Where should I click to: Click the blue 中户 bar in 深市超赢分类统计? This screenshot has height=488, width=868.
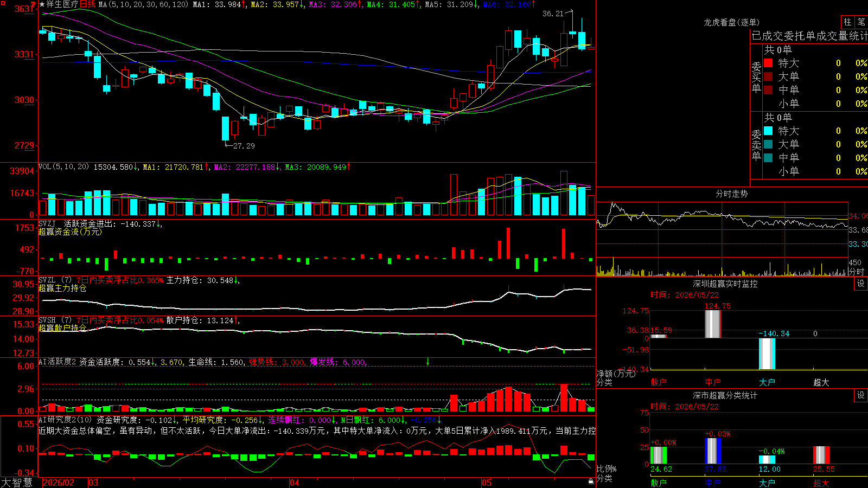click(712, 451)
